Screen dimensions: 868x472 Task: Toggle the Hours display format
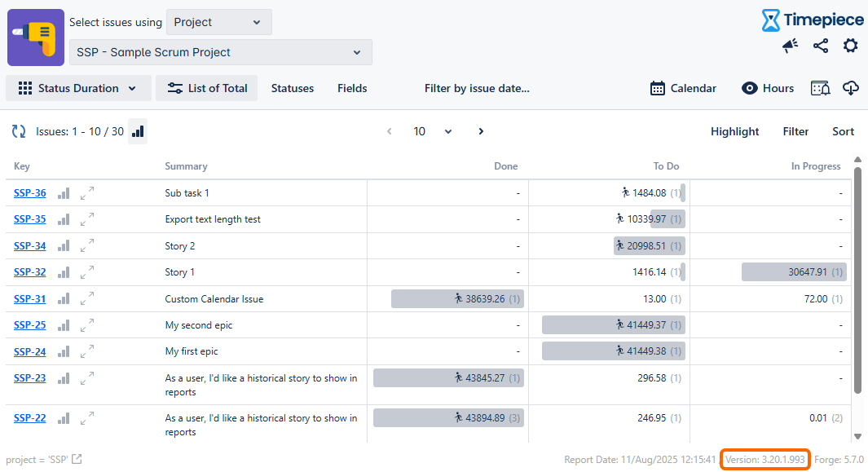pyautogui.click(x=767, y=88)
